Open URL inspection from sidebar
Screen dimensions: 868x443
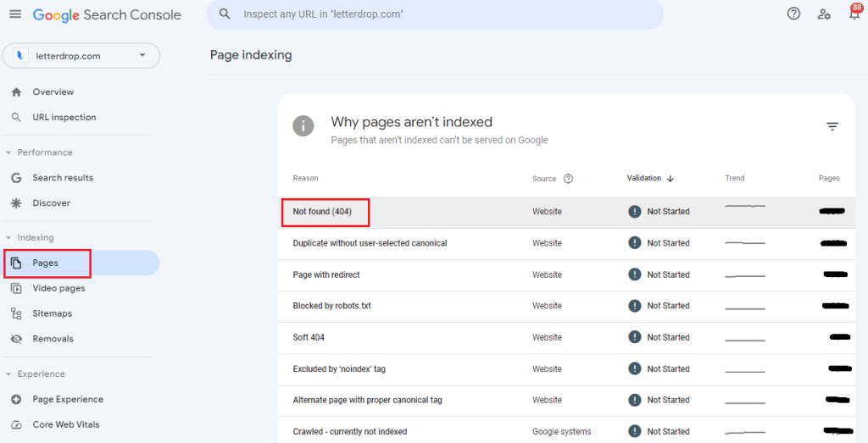pos(64,118)
